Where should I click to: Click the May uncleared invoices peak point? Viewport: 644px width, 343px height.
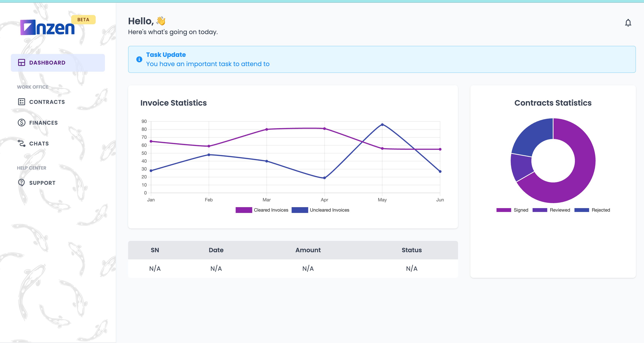point(382,124)
